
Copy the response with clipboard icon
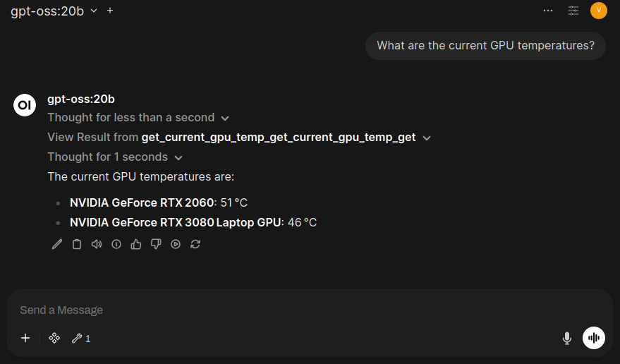click(77, 244)
